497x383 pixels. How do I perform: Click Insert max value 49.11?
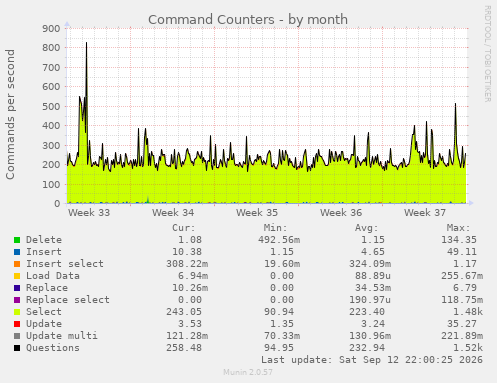(x=462, y=252)
